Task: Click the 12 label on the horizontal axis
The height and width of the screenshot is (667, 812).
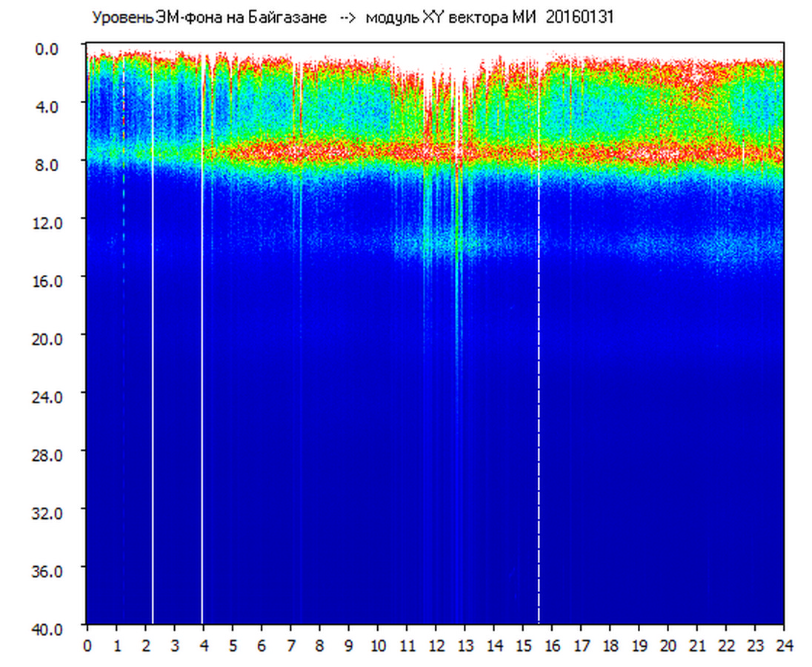Action: click(436, 646)
